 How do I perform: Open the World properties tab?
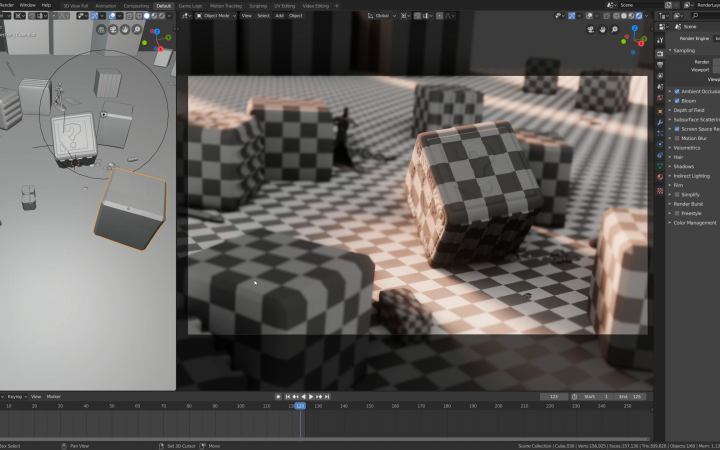660,98
